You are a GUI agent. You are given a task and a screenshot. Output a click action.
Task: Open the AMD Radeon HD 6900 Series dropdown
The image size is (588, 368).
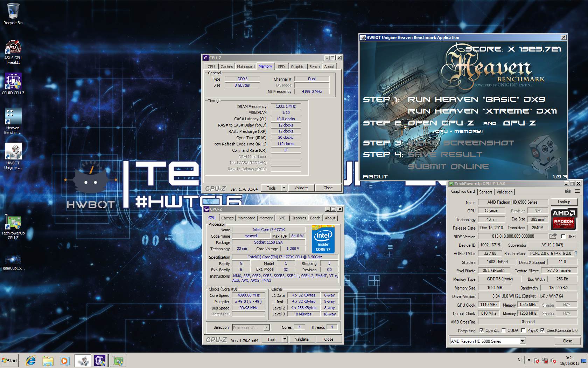[x=488, y=341]
